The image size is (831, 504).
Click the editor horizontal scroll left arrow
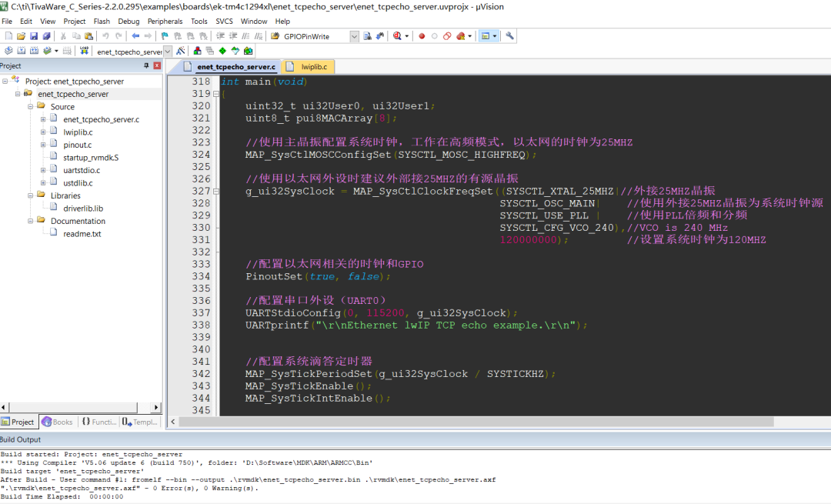tap(173, 422)
